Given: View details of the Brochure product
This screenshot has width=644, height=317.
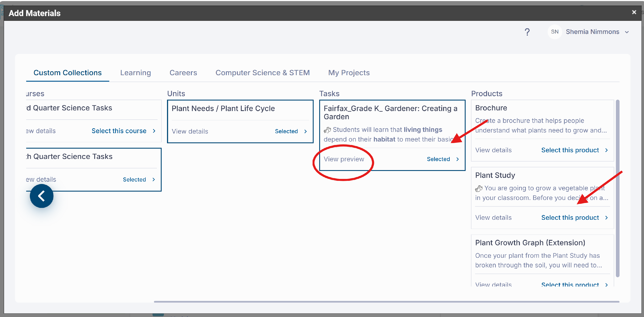Looking at the screenshot, I should pyautogui.click(x=493, y=150).
